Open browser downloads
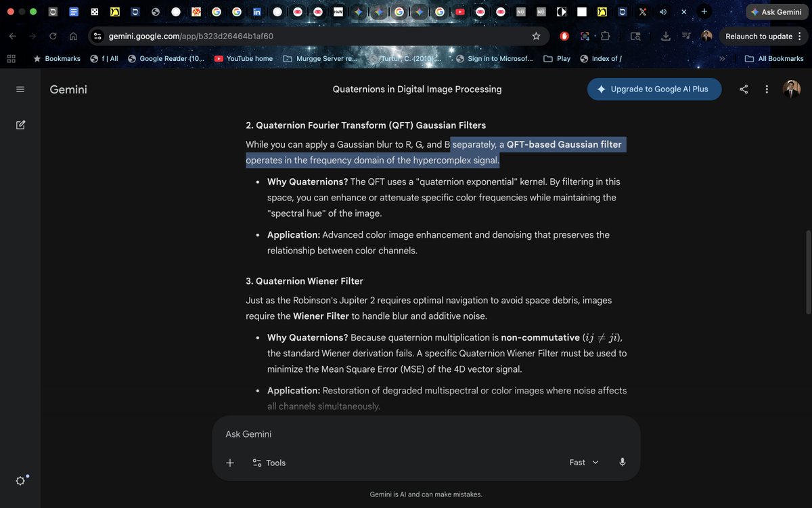The image size is (812, 508). (x=666, y=36)
